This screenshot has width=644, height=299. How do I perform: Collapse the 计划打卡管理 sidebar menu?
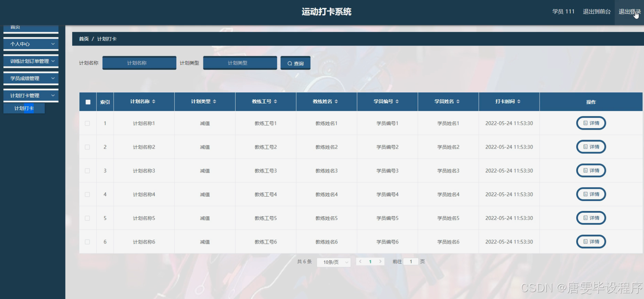pyautogui.click(x=31, y=95)
